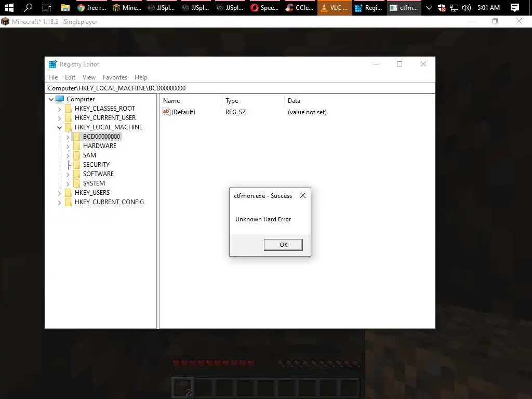Image resolution: width=532 pixels, height=399 pixels.
Task: Open the File menu in Registry Editor
Action: [53, 77]
